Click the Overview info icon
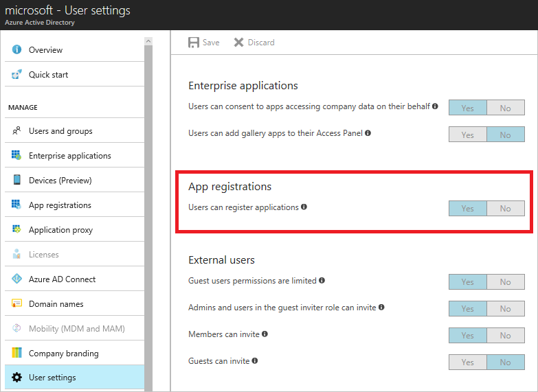The image size is (538, 392). (x=16, y=49)
